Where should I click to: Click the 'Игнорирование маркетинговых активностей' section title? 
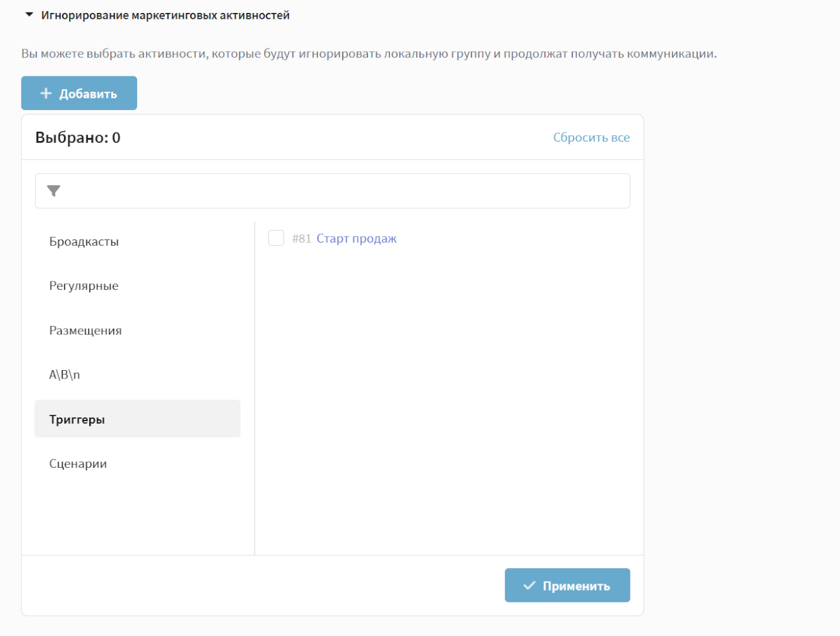165,16
